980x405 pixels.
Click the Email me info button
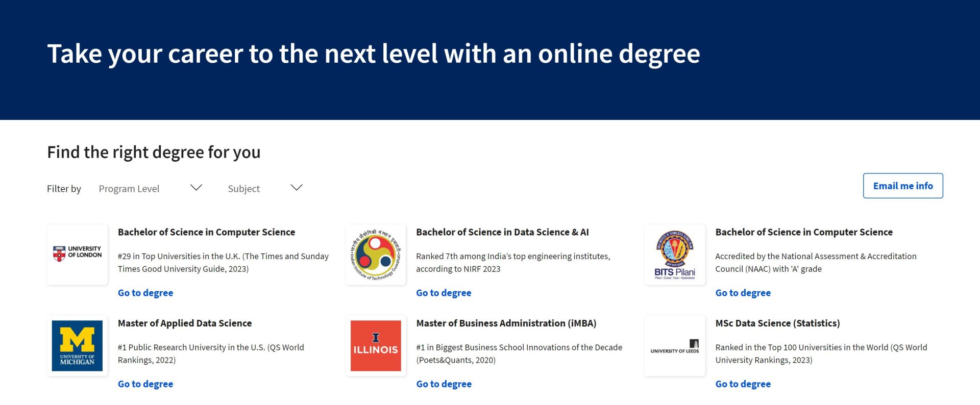[902, 186]
